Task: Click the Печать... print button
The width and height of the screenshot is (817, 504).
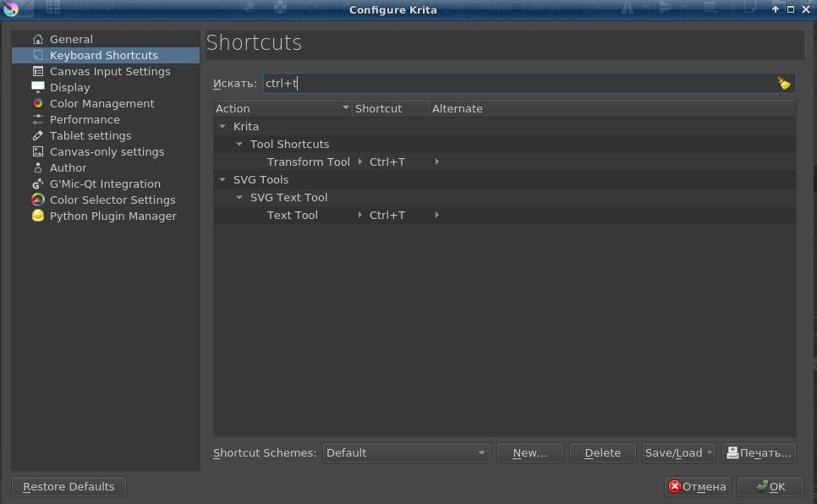Action: [759, 453]
